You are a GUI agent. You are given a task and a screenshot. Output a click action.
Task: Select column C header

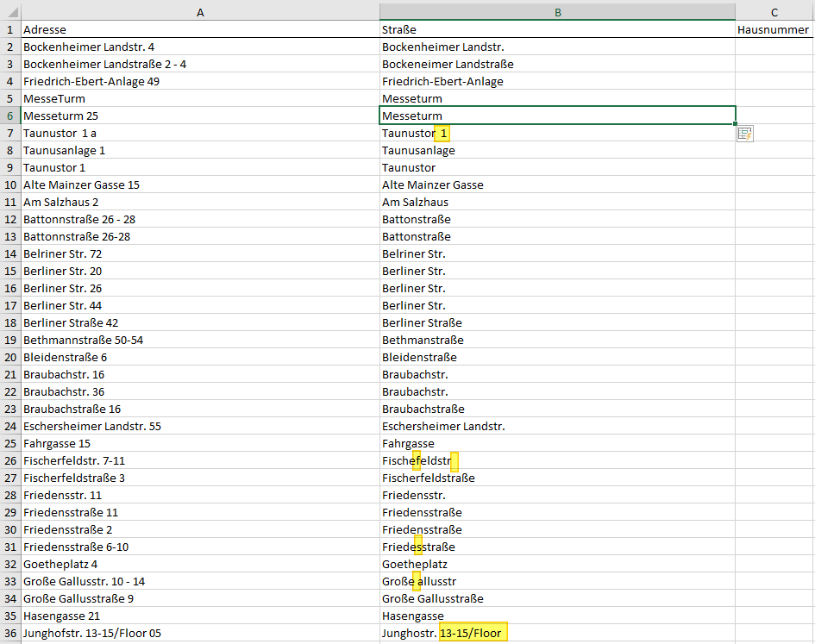click(x=774, y=12)
